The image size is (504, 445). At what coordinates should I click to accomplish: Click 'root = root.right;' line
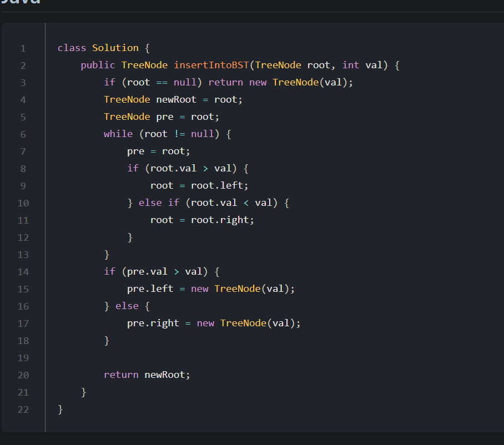[202, 220]
